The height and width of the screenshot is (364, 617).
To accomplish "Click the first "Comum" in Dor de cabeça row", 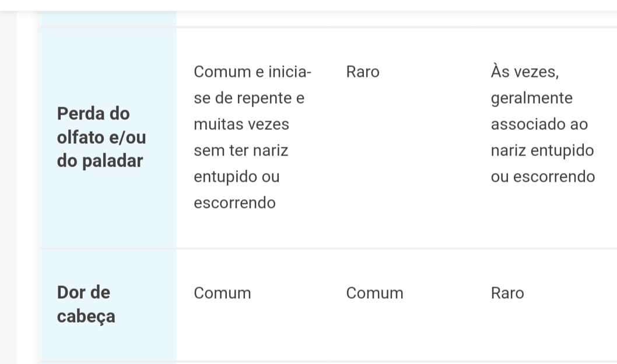I will [222, 293].
